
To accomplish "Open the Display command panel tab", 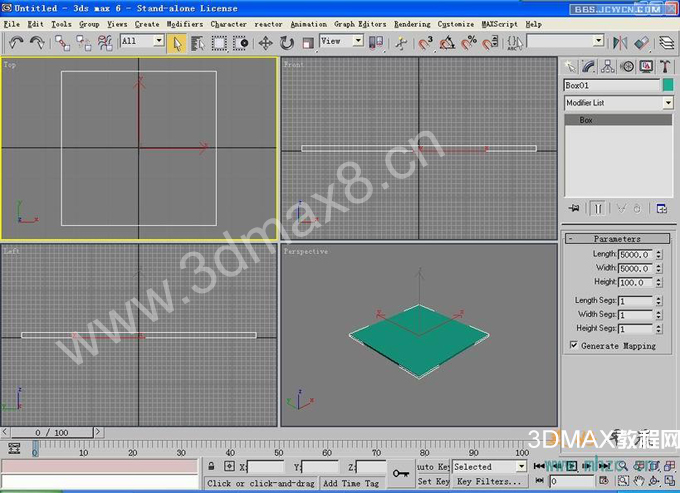I will click(x=645, y=67).
